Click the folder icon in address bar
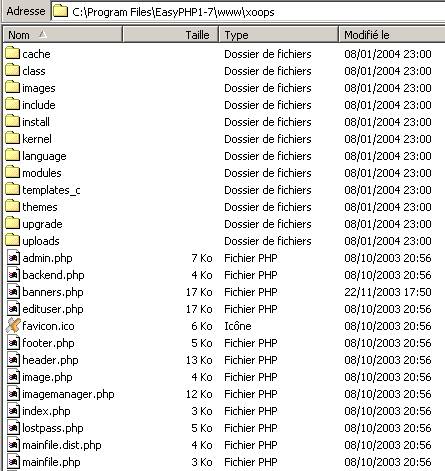 [60, 11]
